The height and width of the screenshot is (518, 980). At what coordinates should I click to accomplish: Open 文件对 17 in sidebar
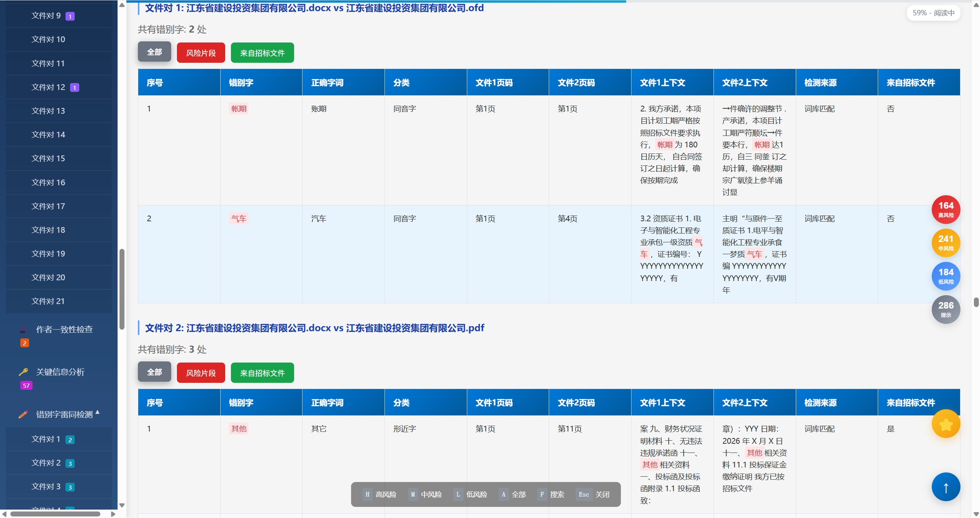point(59,206)
